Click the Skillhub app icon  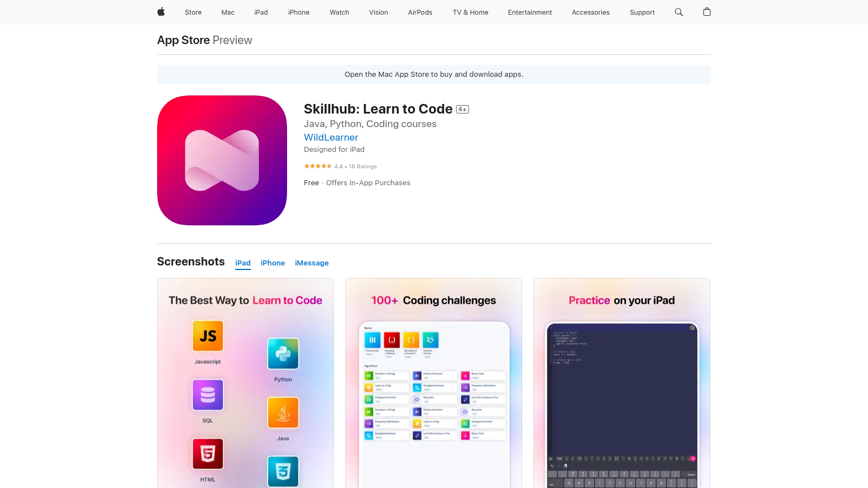point(222,160)
